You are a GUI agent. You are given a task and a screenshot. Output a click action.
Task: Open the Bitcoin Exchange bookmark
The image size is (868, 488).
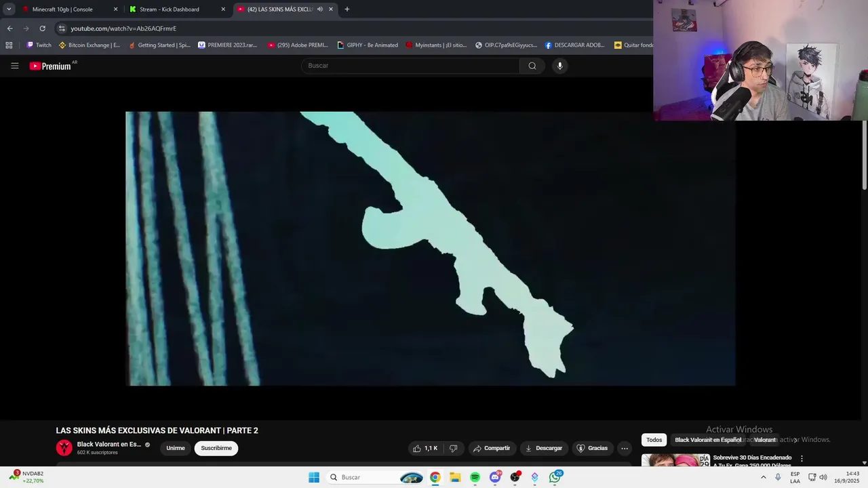click(90, 45)
